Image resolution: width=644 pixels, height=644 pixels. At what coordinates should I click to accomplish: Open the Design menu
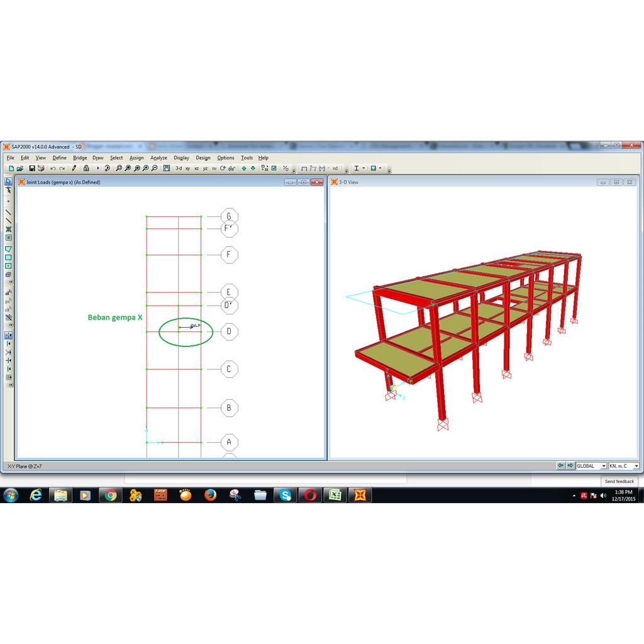click(x=203, y=158)
